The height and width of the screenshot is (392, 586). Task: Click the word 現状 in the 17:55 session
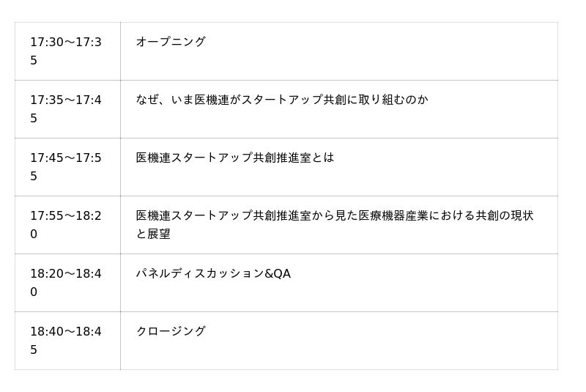click(x=522, y=215)
